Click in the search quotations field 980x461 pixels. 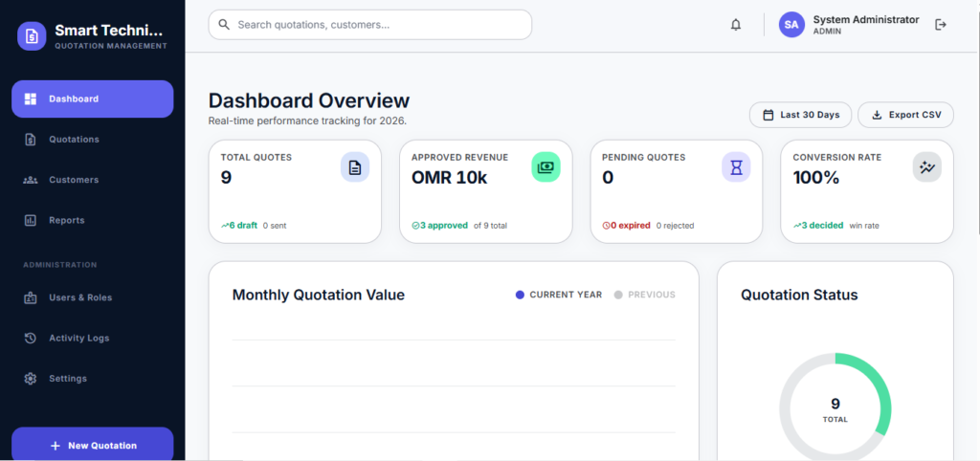[x=370, y=25]
